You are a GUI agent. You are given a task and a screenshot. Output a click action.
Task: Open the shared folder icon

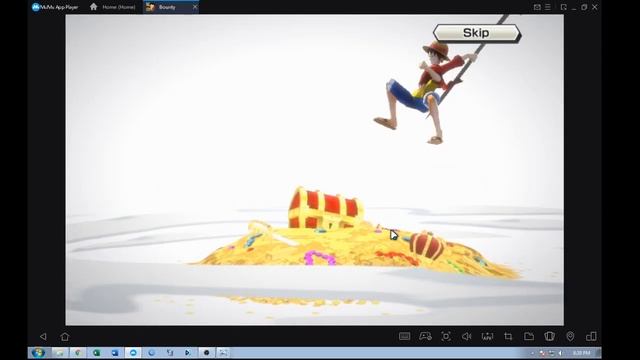(529, 336)
